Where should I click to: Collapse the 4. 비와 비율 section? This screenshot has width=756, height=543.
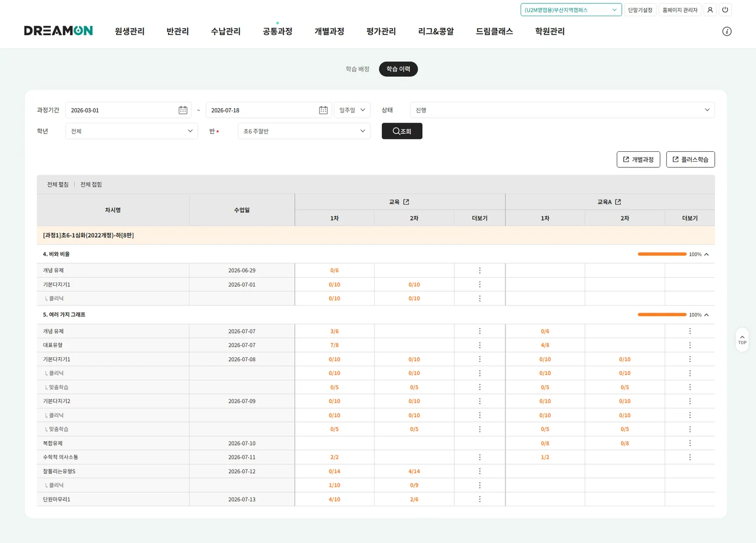tap(706, 254)
